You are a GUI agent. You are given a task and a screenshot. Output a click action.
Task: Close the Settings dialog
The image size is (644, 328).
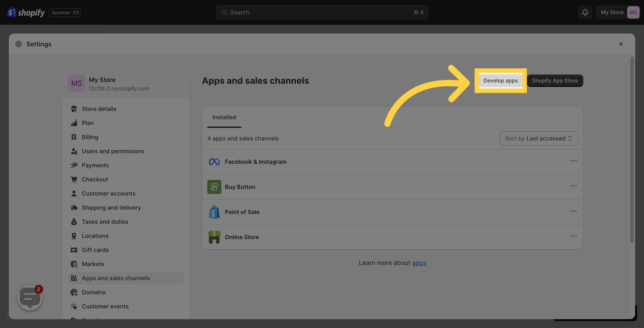(621, 44)
